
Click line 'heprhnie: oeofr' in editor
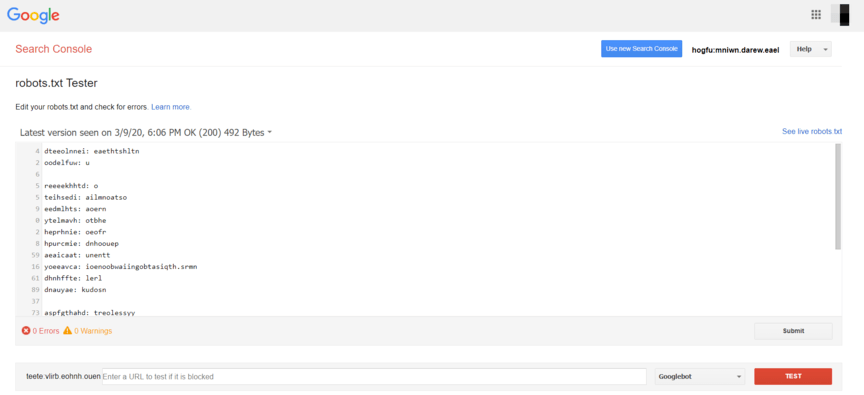[75, 232]
